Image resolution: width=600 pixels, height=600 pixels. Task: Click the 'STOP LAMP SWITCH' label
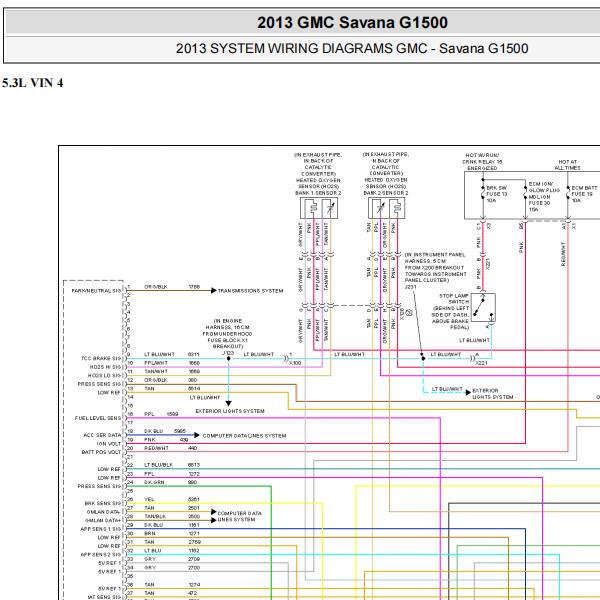pyautogui.click(x=454, y=299)
